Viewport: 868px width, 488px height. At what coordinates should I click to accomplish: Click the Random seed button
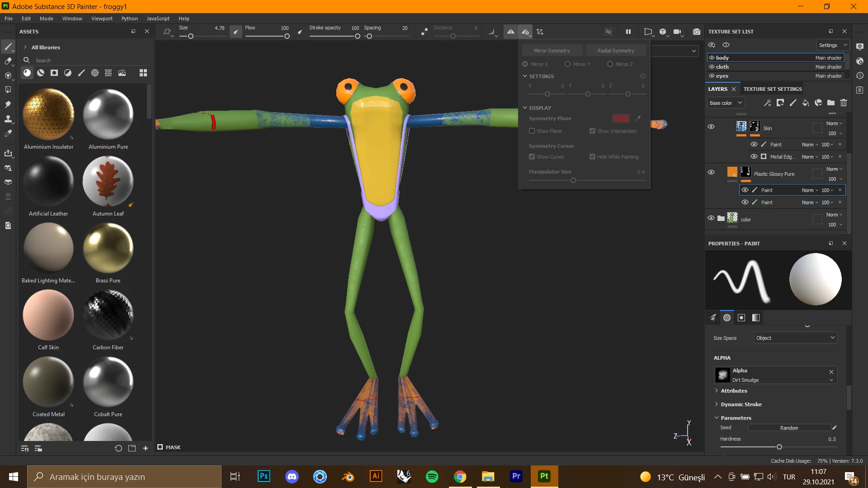pyautogui.click(x=789, y=428)
